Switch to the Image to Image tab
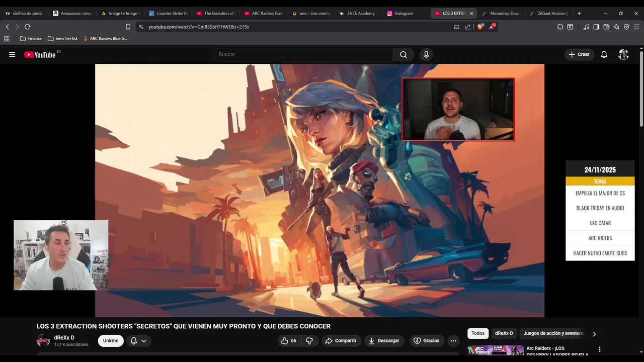The width and height of the screenshot is (644, 362). pyautogui.click(x=120, y=14)
